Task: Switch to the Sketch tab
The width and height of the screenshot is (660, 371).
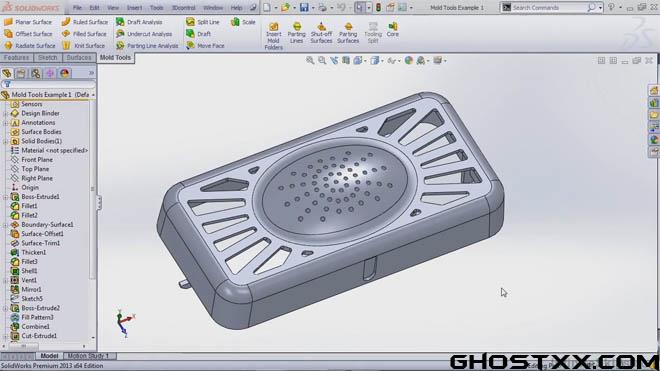Action: click(x=47, y=58)
